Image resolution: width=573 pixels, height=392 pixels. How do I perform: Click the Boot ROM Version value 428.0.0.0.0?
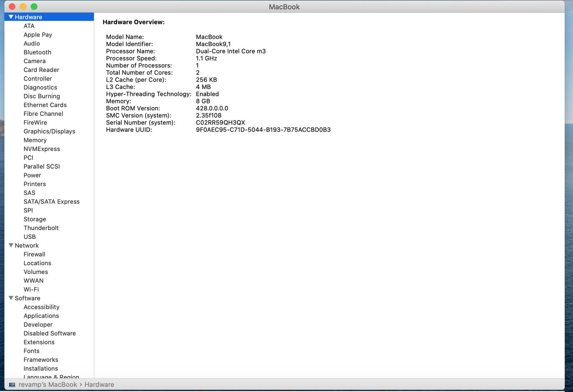[212, 108]
